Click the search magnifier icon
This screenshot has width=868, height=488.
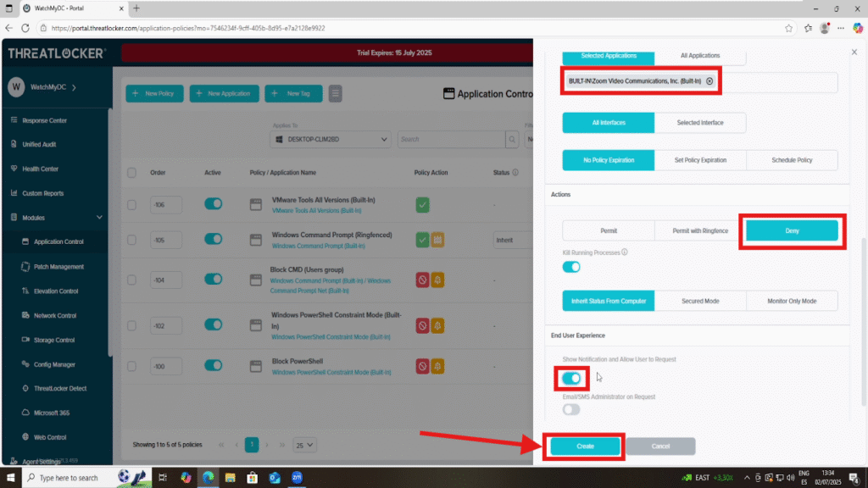[512, 140]
